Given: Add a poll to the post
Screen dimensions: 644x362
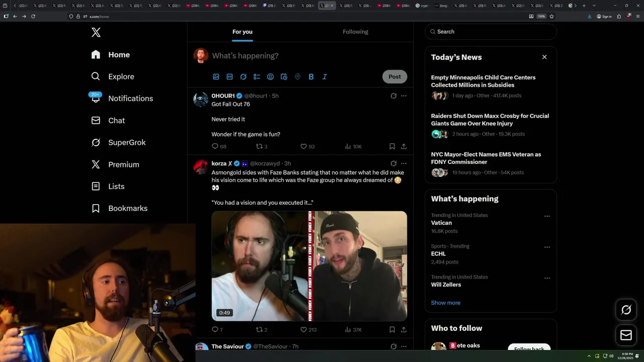Looking at the screenshot, I should pos(257,77).
